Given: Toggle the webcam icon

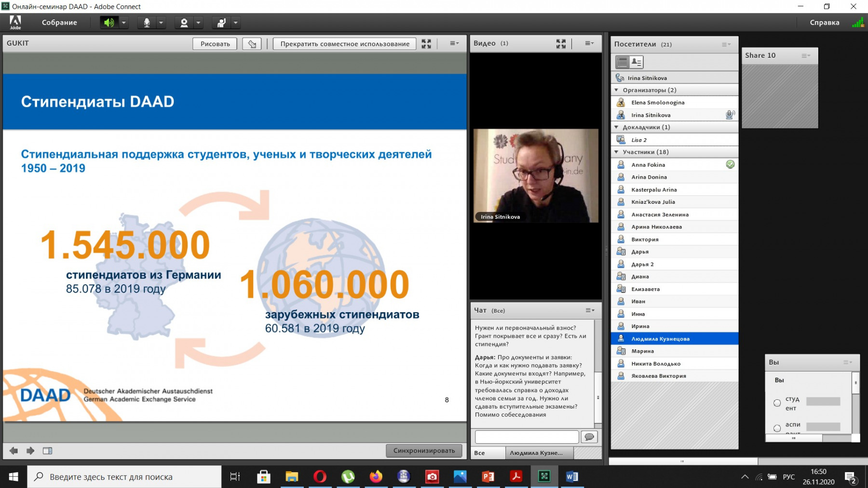Looking at the screenshot, I should click(x=184, y=23).
